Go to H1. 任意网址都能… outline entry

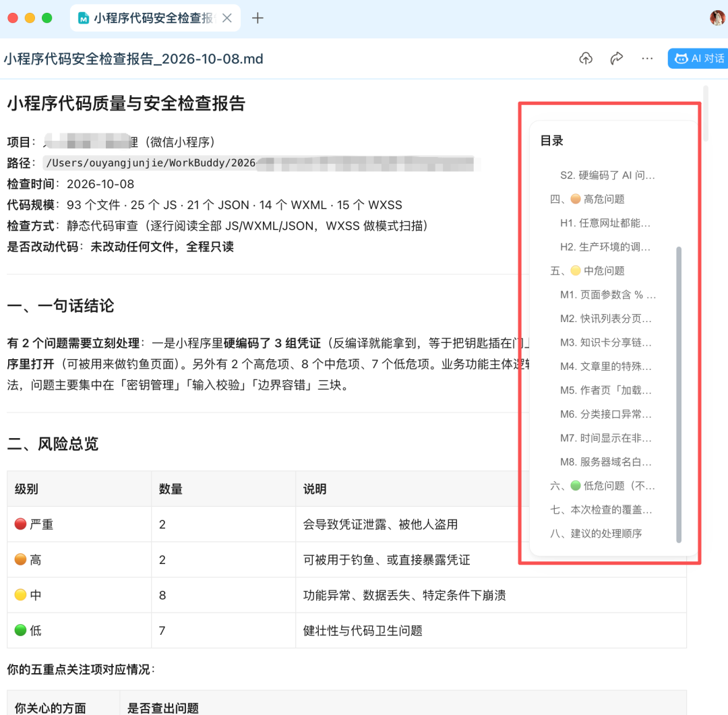[x=605, y=223]
